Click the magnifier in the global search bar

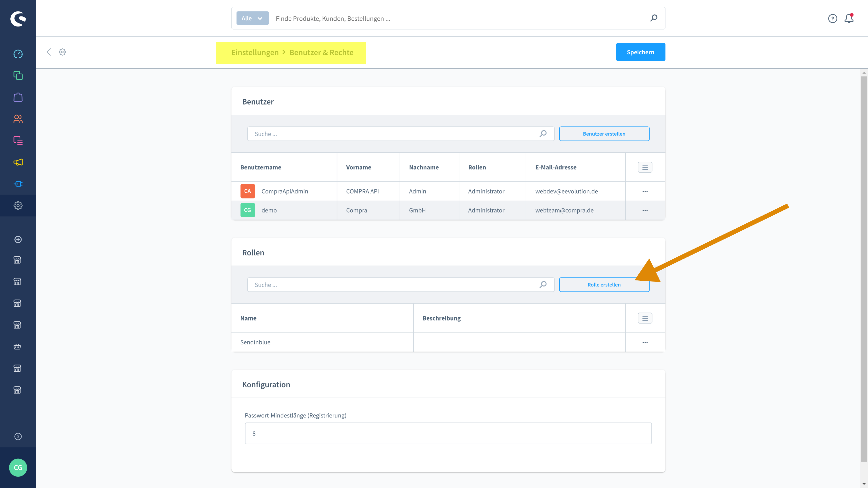(654, 18)
